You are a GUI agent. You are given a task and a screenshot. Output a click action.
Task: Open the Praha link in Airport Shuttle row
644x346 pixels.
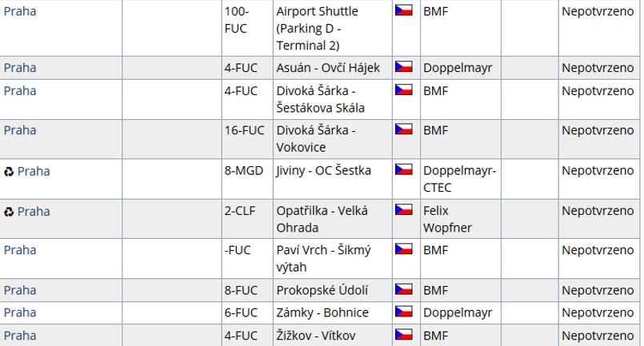(x=20, y=12)
